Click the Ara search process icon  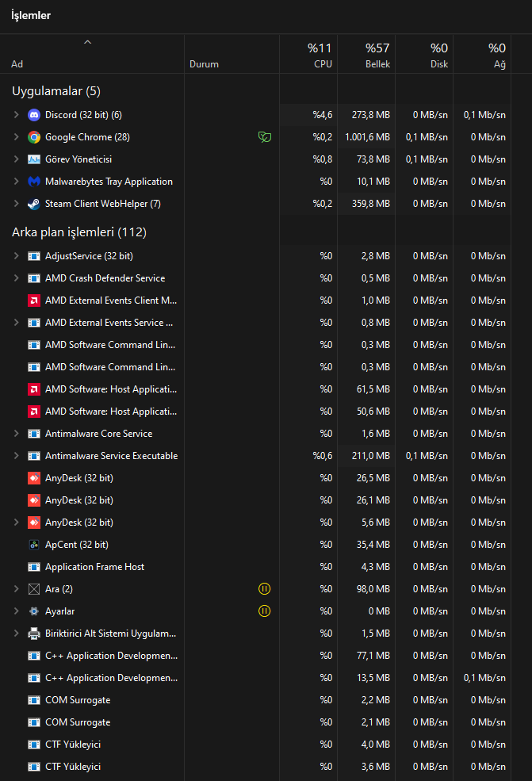(34, 589)
